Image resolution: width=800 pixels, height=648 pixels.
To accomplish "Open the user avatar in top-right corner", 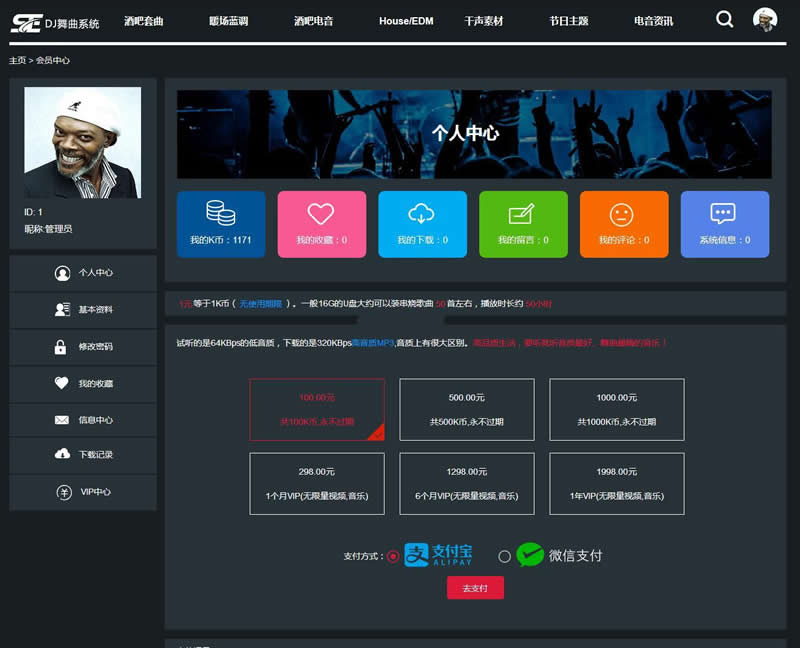I will tap(765, 20).
